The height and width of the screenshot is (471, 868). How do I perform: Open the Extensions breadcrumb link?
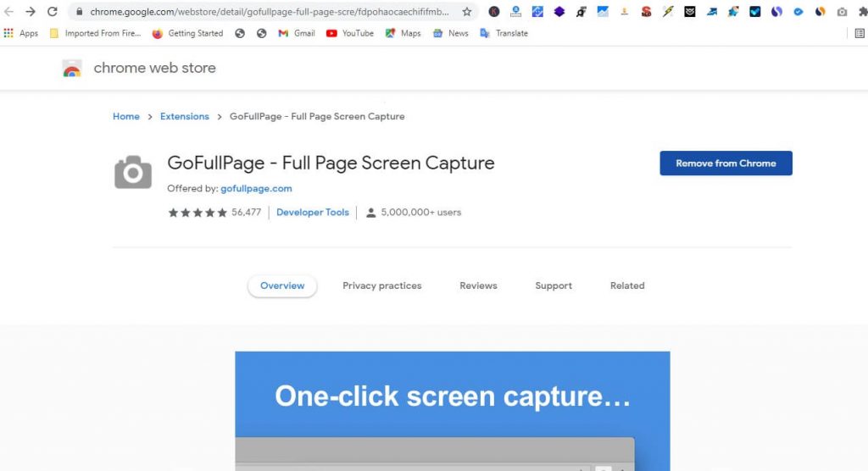pyautogui.click(x=184, y=116)
